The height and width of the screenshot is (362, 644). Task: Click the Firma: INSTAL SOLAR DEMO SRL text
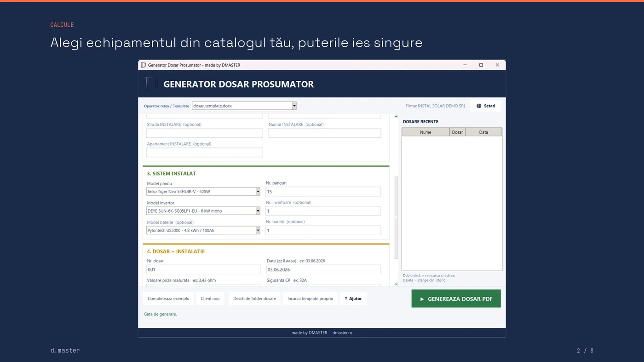[x=435, y=106]
